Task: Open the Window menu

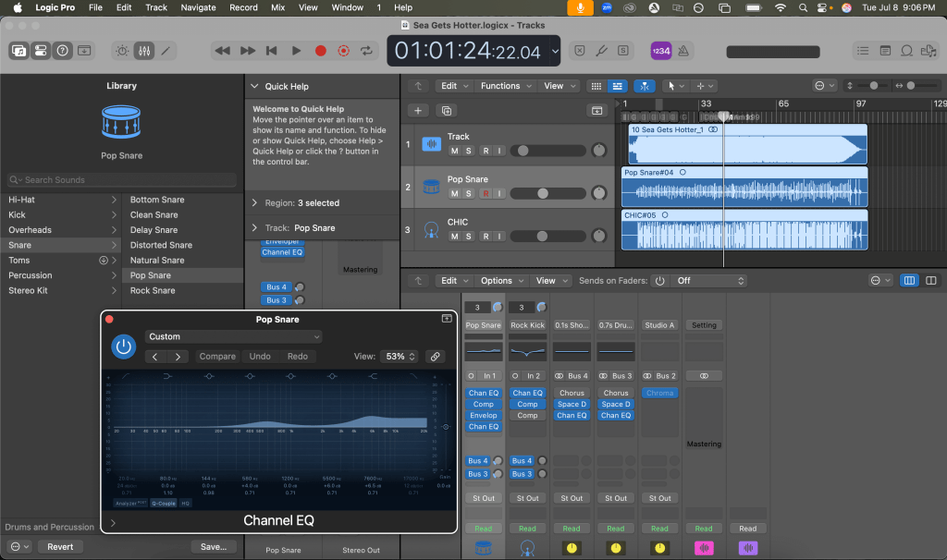Action: 348,7
